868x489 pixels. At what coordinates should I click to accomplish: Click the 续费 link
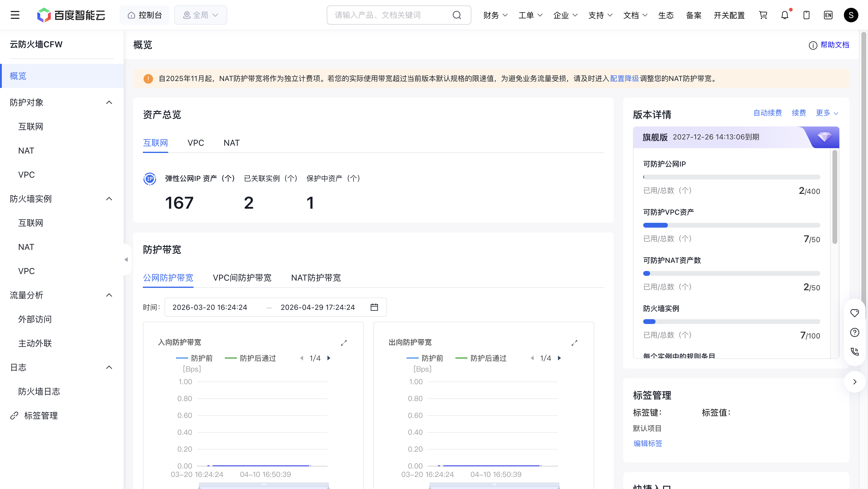click(799, 113)
